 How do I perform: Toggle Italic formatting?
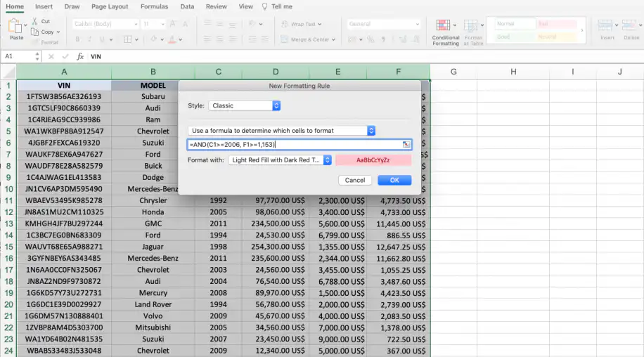click(89, 39)
